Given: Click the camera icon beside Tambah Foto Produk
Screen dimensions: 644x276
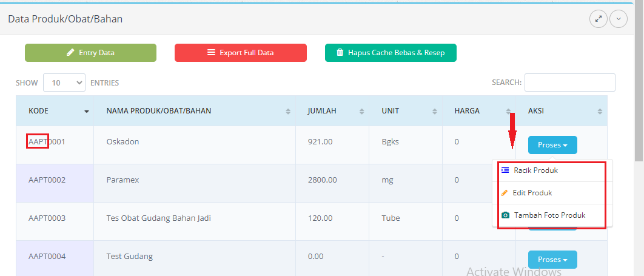Looking at the screenshot, I should click(505, 215).
